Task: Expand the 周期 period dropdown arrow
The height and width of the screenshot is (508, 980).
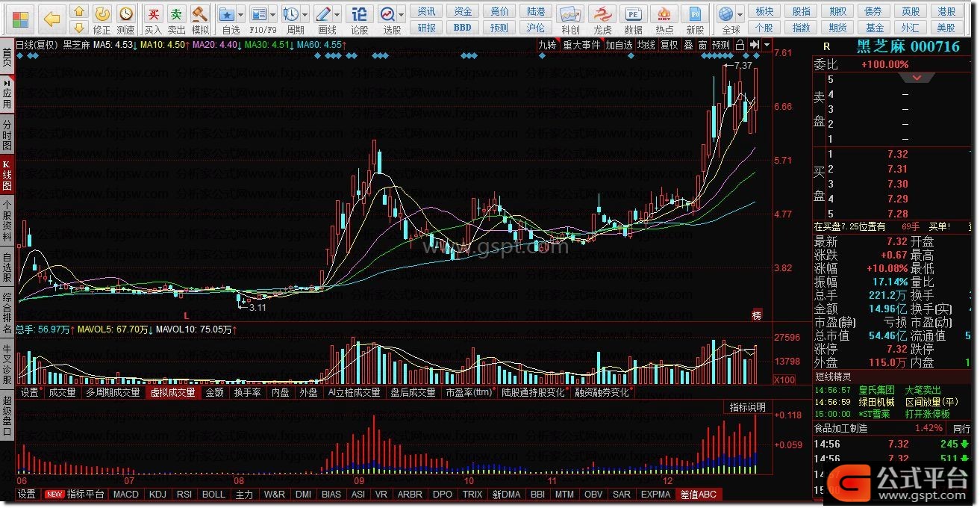Action: [306, 14]
